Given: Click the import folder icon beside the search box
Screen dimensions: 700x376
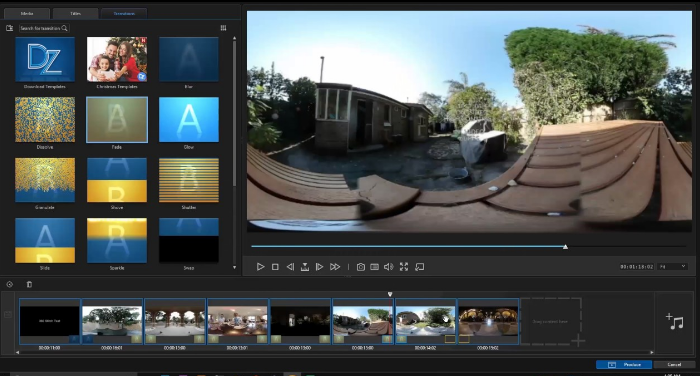Looking at the screenshot, I should [x=9, y=28].
